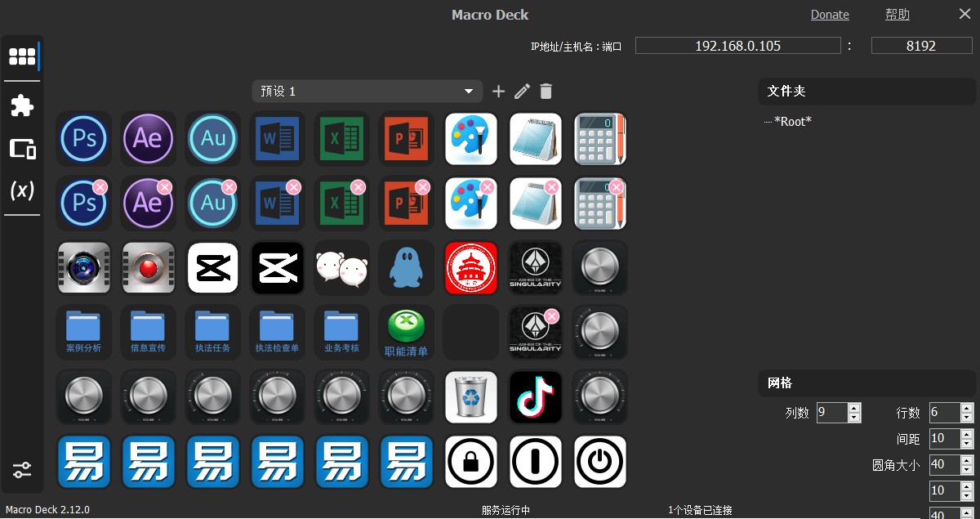Decrease 列数 with down stepper arrow
The image size is (980, 519).
coord(854,418)
